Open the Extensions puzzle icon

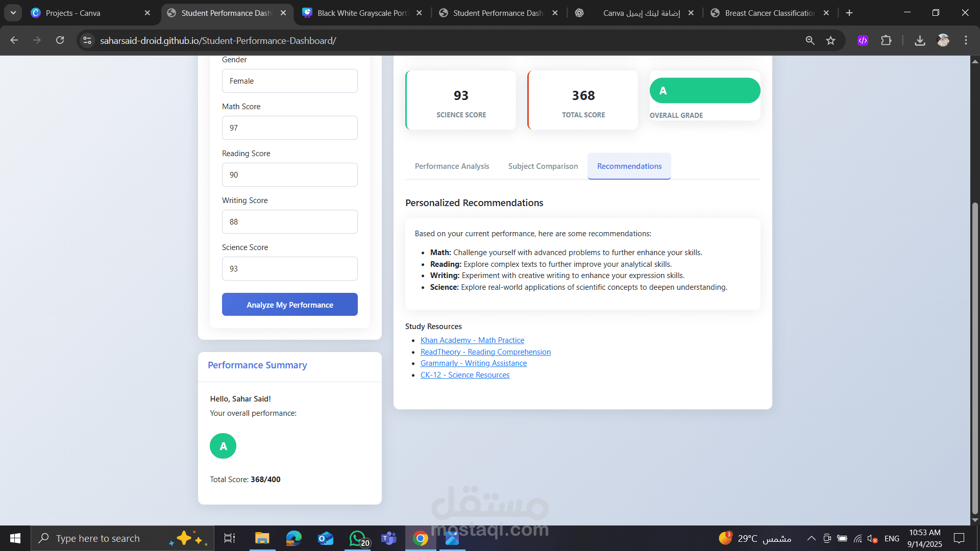click(x=886, y=40)
